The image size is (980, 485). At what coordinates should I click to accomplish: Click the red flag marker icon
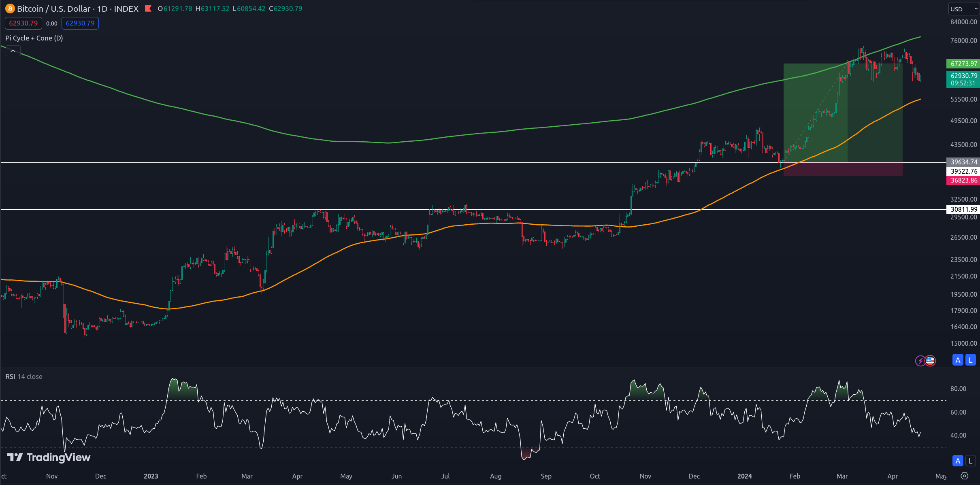click(148, 9)
